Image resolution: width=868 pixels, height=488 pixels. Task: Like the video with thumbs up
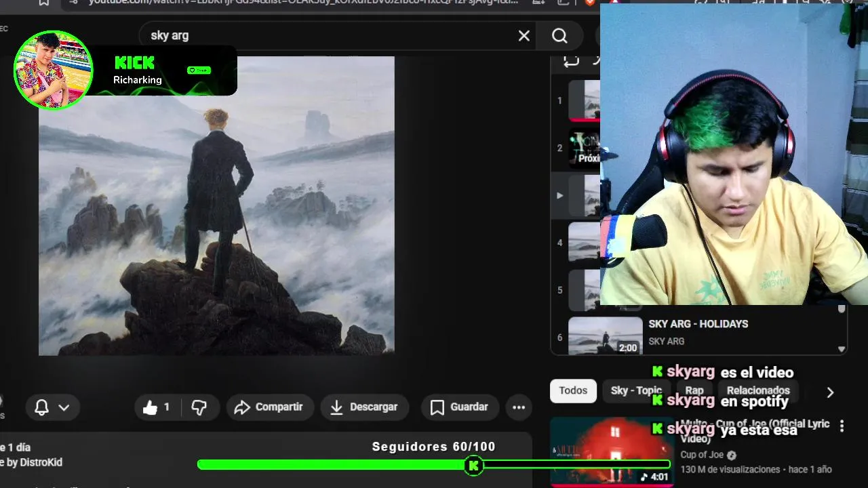157,407
